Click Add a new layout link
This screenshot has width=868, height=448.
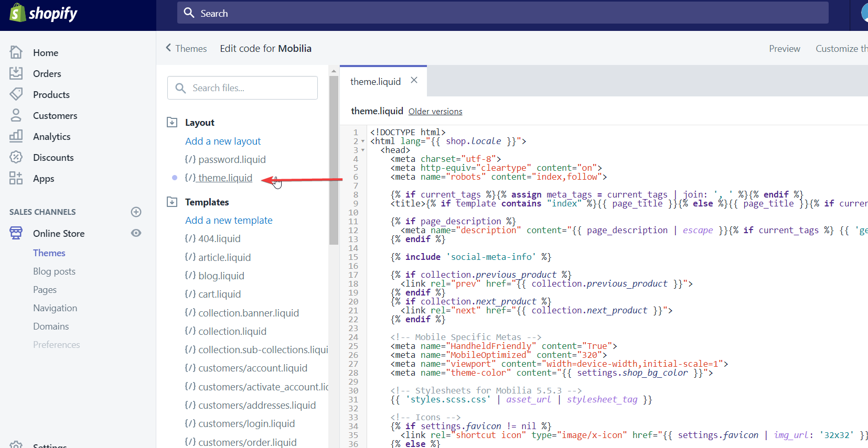point(223,141)
